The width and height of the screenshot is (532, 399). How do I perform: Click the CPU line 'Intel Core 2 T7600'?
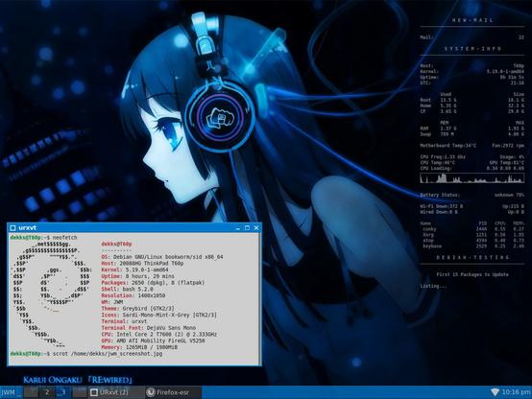(x=159, y=334)
